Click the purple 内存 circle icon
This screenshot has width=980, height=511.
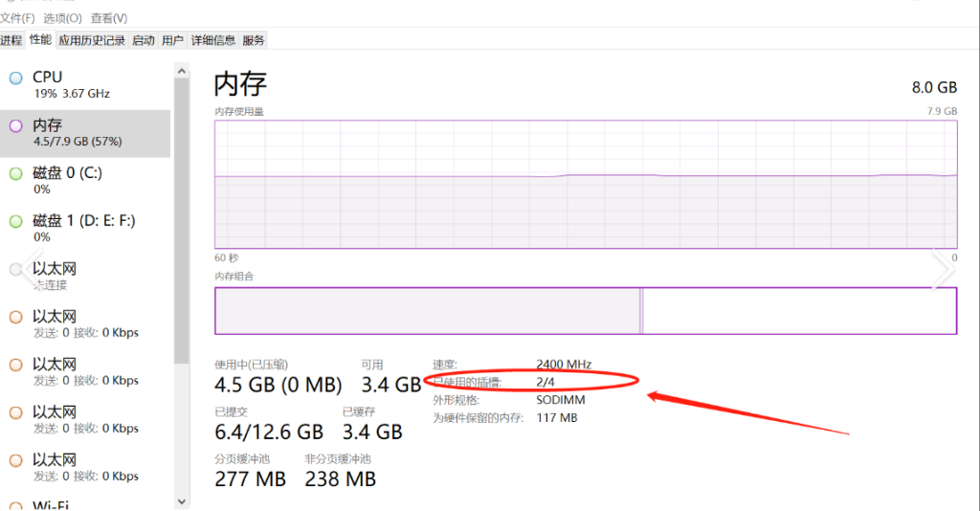pyautogui.click(x=15, y=126)
